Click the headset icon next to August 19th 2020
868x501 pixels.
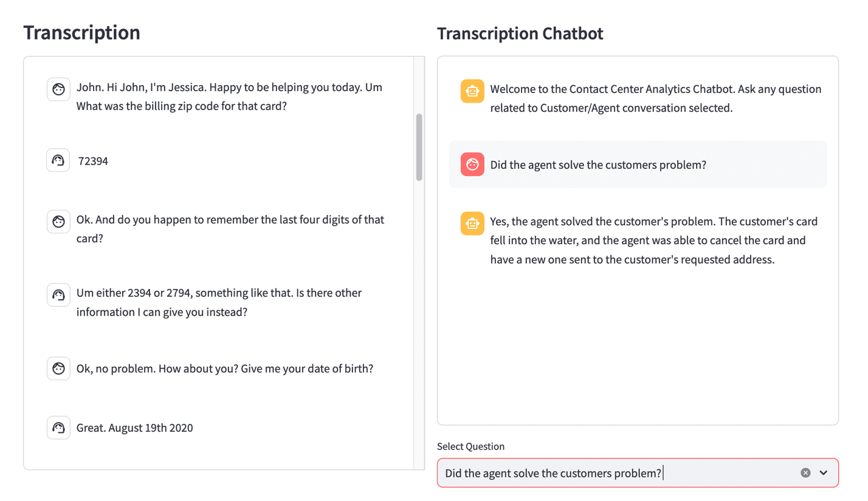click(x=58, y=428)
